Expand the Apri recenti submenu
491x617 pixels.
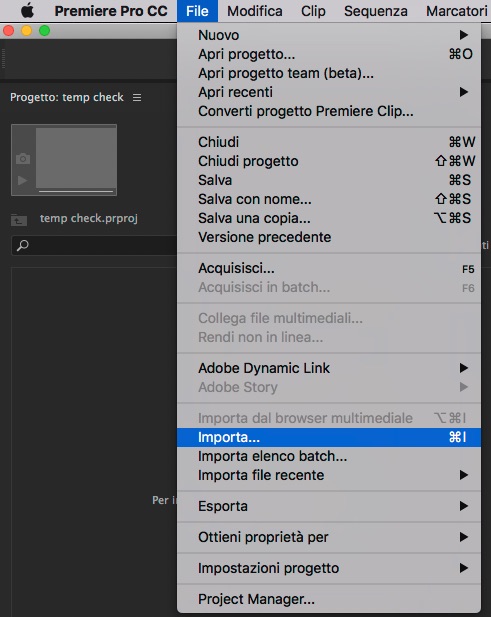point(329,92)
